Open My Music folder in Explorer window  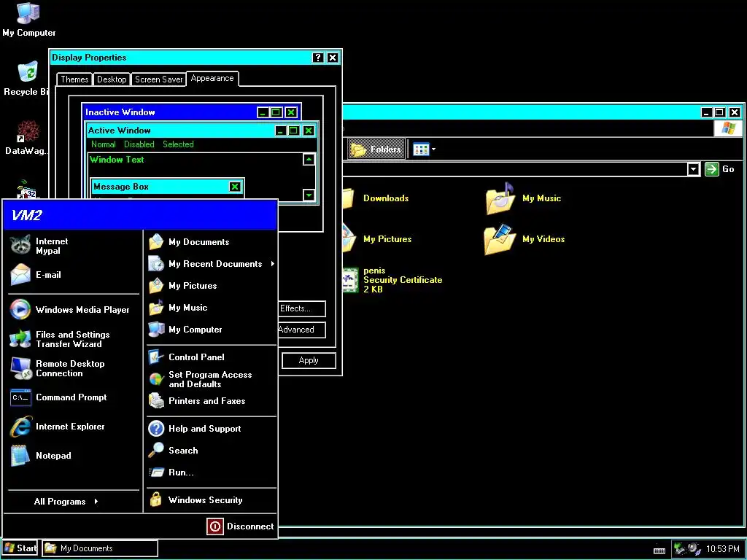tap(523, 198)
